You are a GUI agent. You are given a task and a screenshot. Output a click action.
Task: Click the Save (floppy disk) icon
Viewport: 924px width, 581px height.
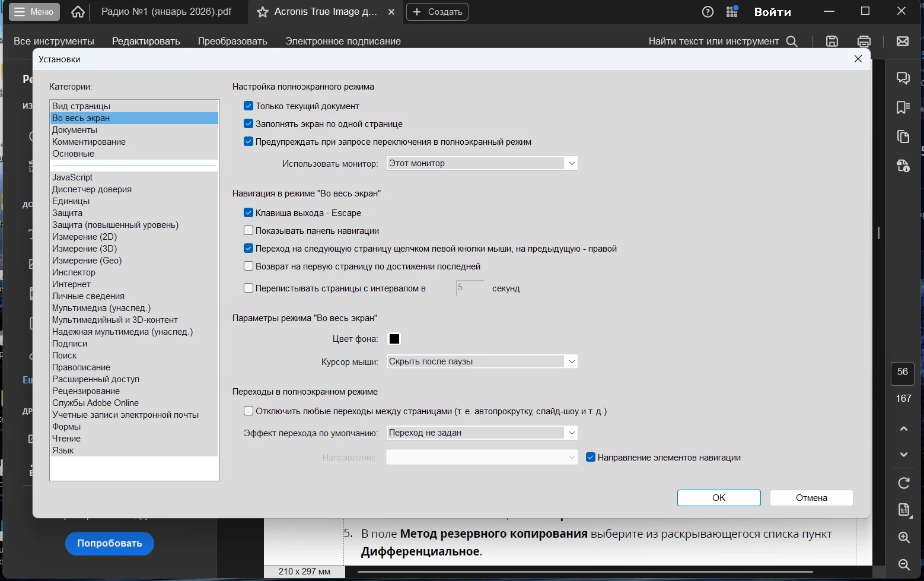pos(832,41)
